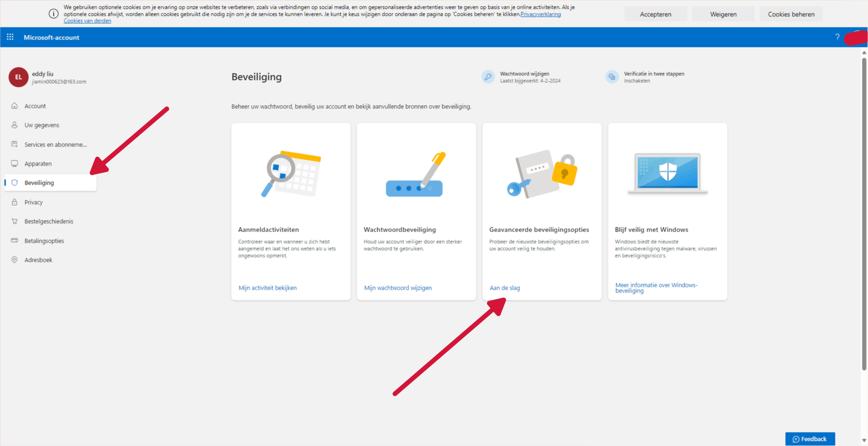Click the Wachtwoordbeveiliging card title
Viewport: 868px width, 446px height.
click(400, 230)
